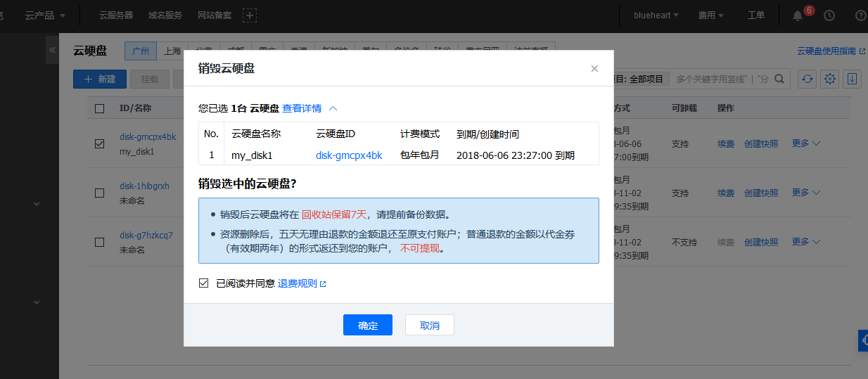Toggle the 已阅读并同意 checkbox
Screen dimensions: 868x379
(x=204, y=283)
